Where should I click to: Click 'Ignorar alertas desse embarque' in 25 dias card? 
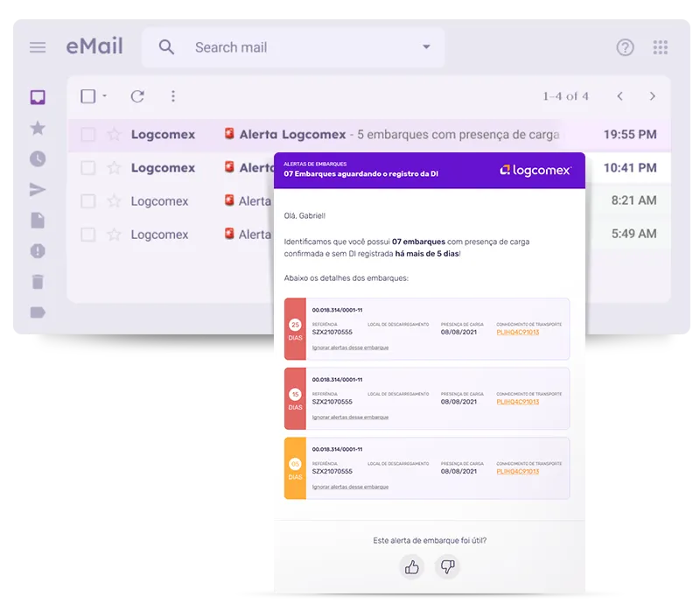click(350, 348)
